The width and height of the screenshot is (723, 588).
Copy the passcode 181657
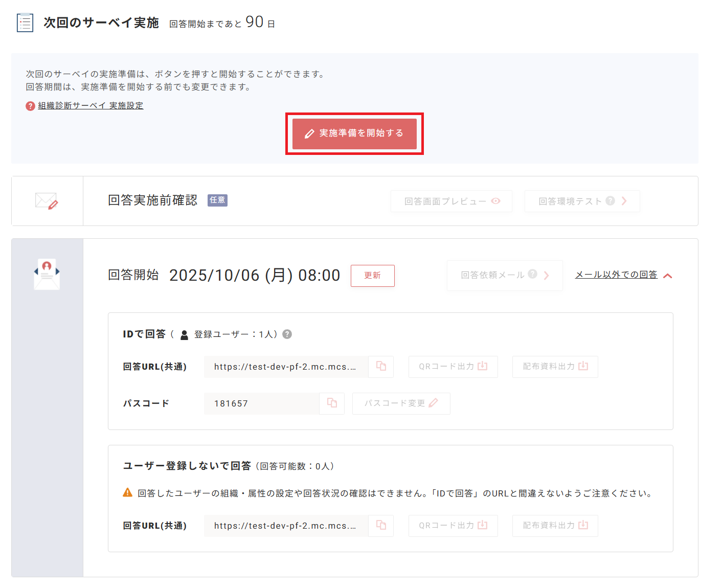(x=332, y=403)
